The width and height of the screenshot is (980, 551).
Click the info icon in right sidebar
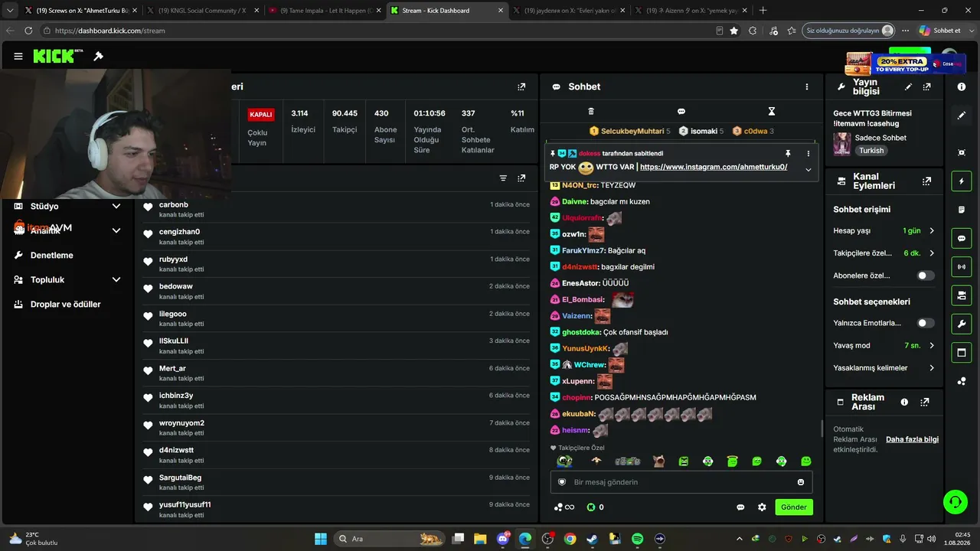click(x=962, y=86)
